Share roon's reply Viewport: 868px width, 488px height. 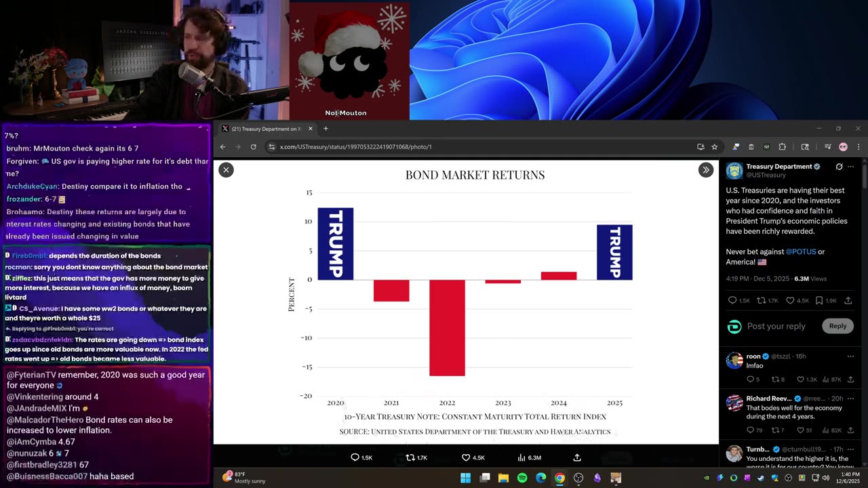[x=850, y=380]
